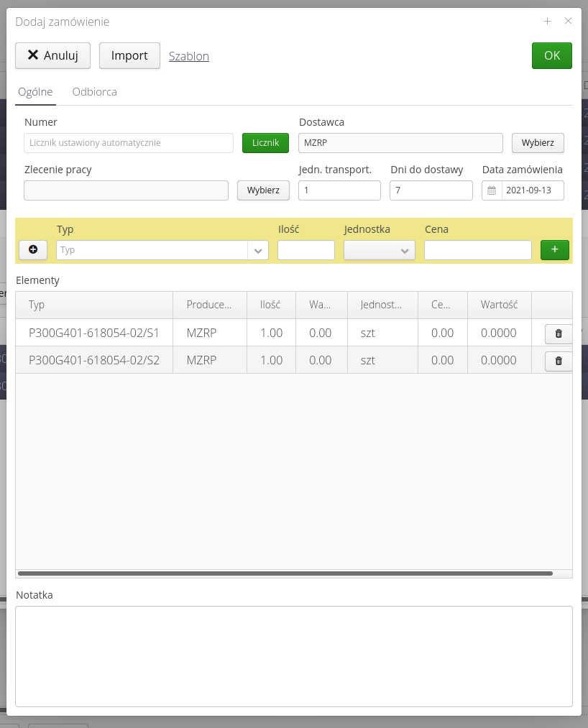Image resolution: width=588 pixels, height=728 pixels.
Task: Click the plus icon in the dialog title bar
Action: click(547, 22)
